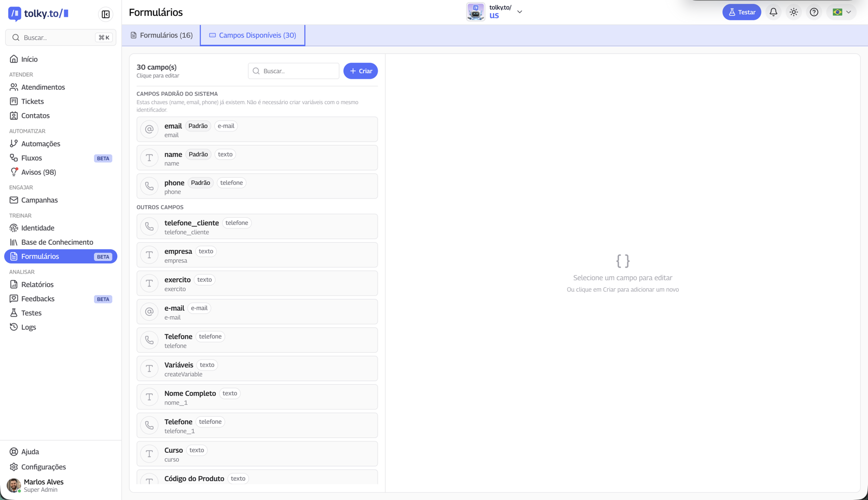Go to Configurações settings
Image resolution: width=868 pixels, height=500 pixels.
point(44,467)
